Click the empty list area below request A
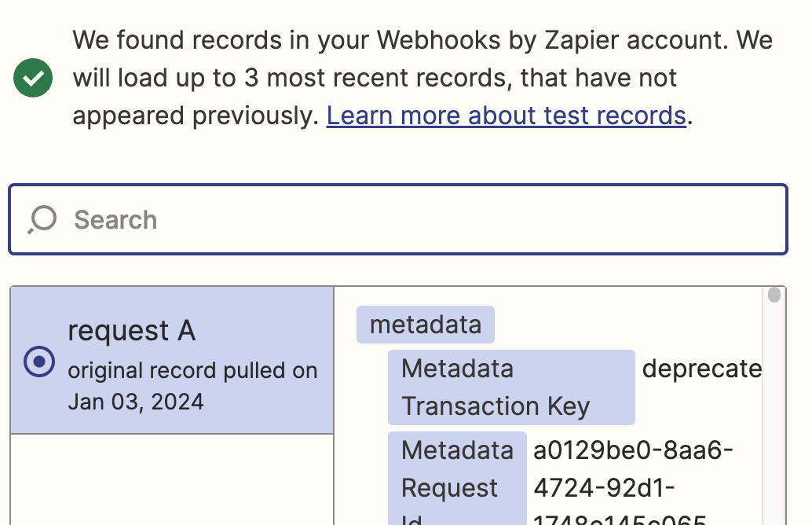 (172, 479)
